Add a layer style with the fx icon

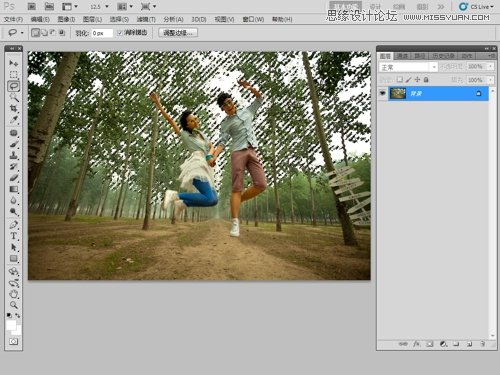[x=416, y=344]
